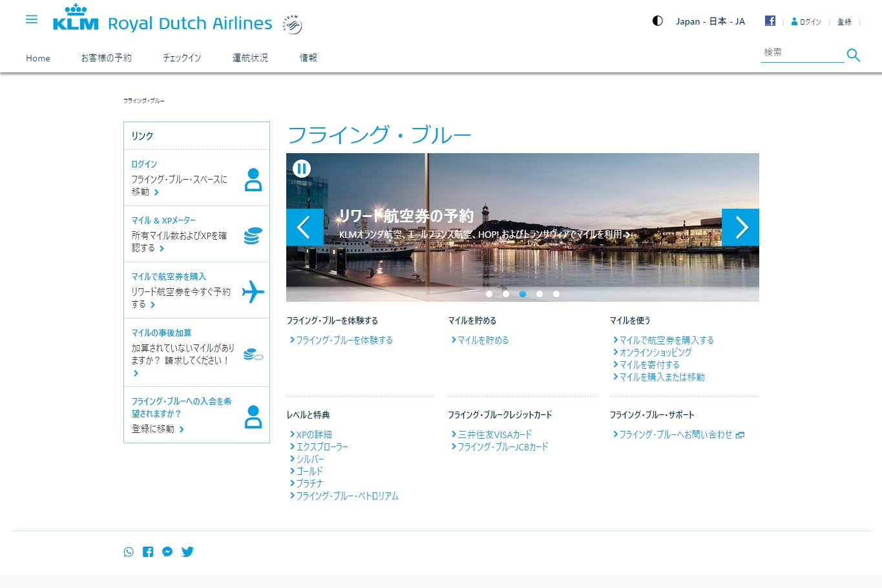Share via the Messenger icon in footer
This screenshot has height=588, width=882.
pos(167,552)
